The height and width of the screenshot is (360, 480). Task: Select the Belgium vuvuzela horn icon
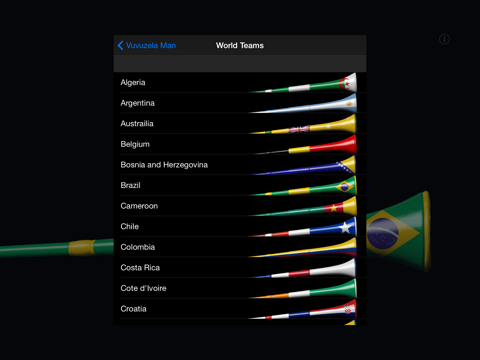click(305, 144)
